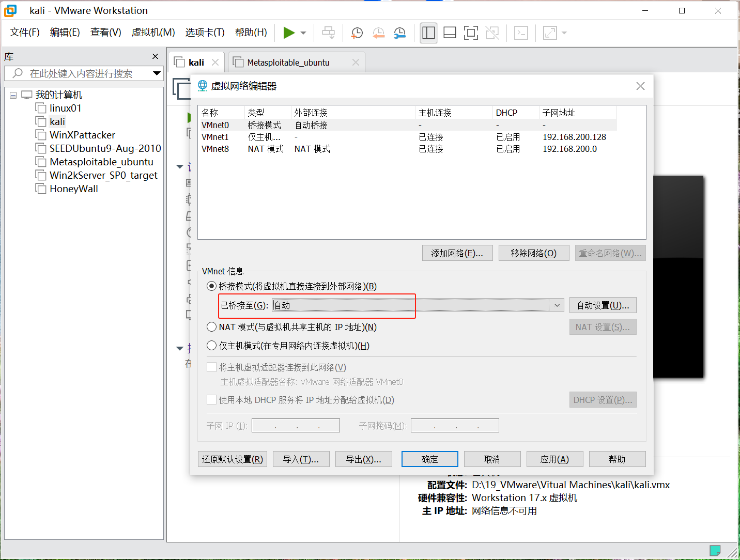The height and width of the screenshot is (560, 740).
Task: Click the 导入(T)... button
Action: click(x=301, y=459)
